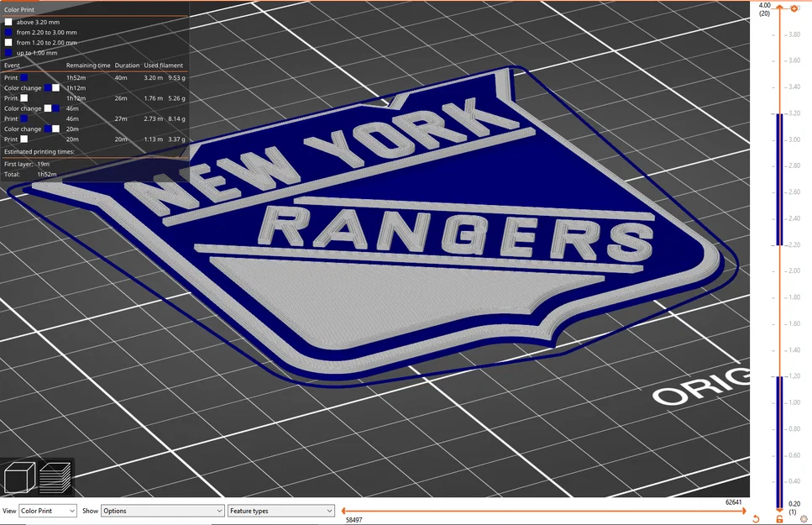The height and width of the screenshot is (525, 812).
Task: Click the 58497 move number label
Action: 354,520
